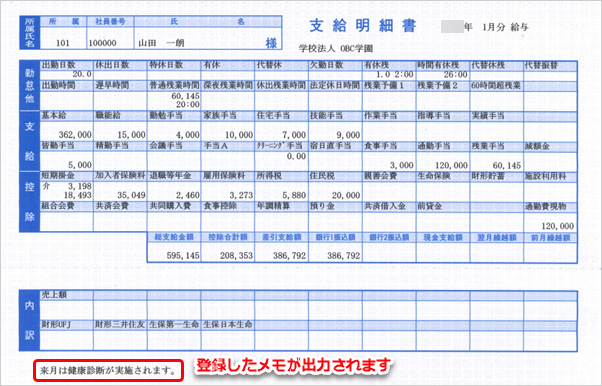Select the 7,000 amount
This screenshot has width=602, height=386.
tap(294, 135)
